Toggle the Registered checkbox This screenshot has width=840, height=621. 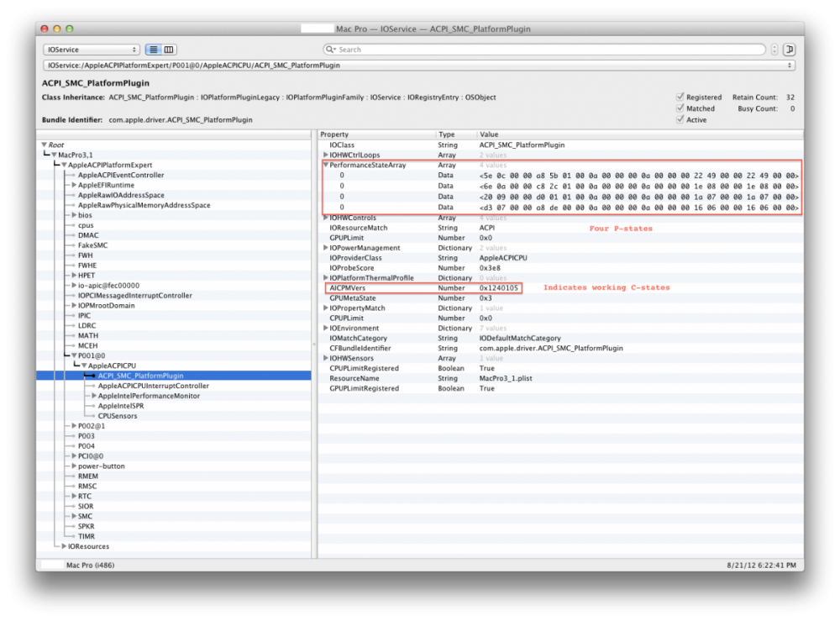[x=680, y=97]
